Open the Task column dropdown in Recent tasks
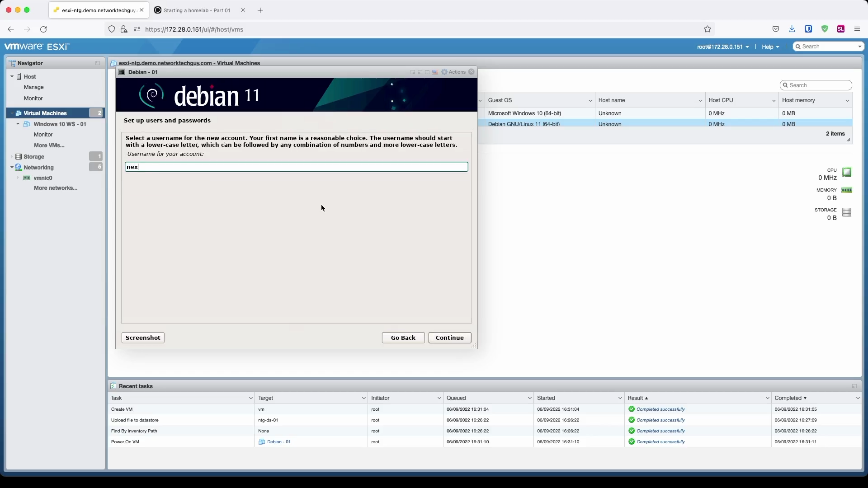Screen dimensions: 868x488 [250, 398]
